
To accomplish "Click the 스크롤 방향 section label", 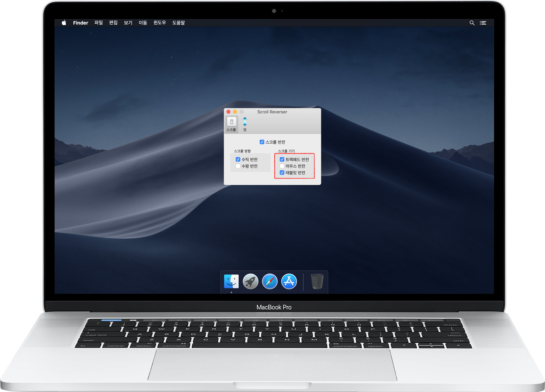I will click(x=242, y=151).
